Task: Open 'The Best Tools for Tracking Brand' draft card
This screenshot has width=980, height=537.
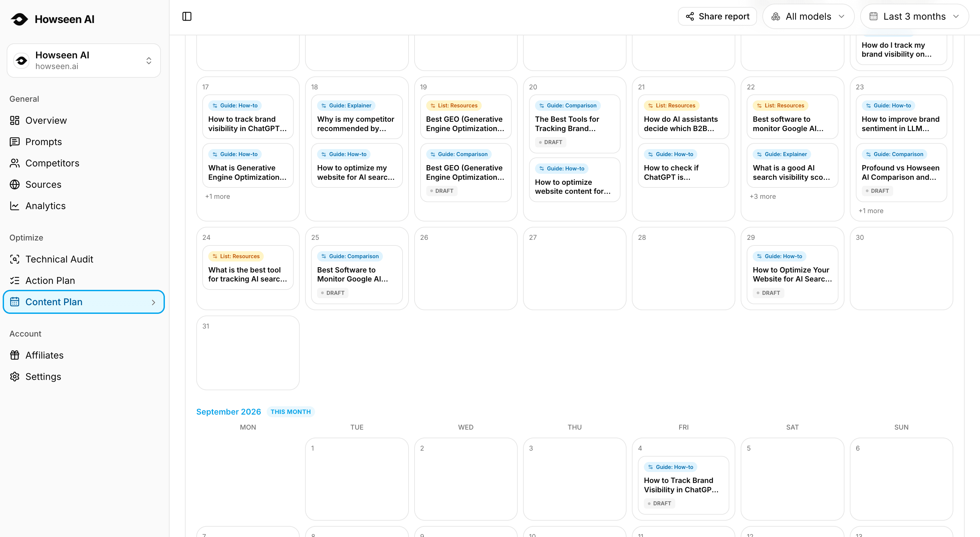Action: tap(574, 124)
